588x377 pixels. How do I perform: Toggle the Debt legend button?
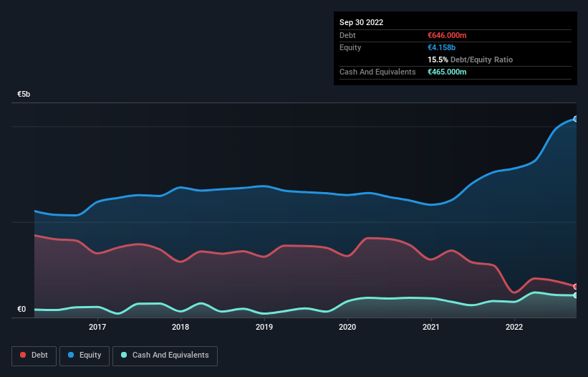pyautogui.click(x=34, y=355)
